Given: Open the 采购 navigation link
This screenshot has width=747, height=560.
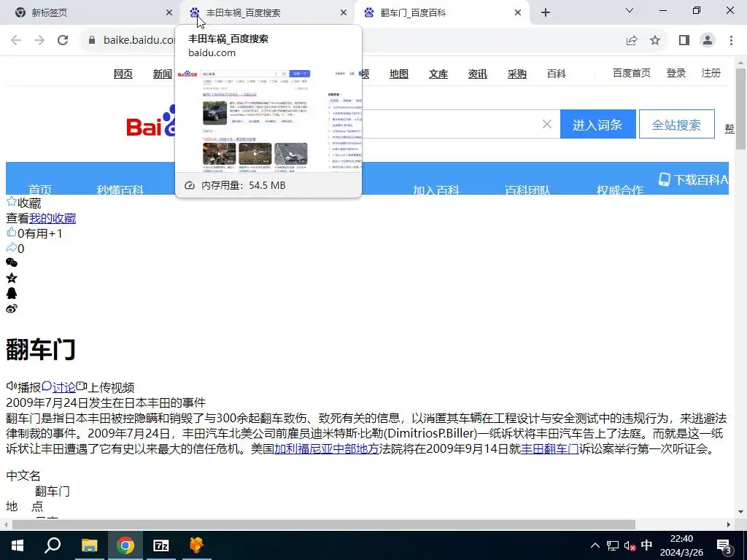Looking at the screenshot, I should [x=517, y=74].
